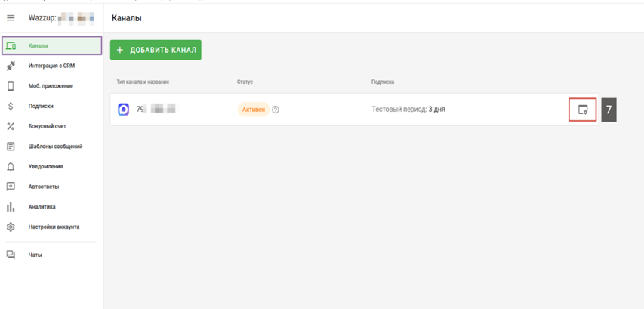Screen dimensions: 644x309
Task: Click the Уведомления bell icon
Action: [x=11, y=167]
